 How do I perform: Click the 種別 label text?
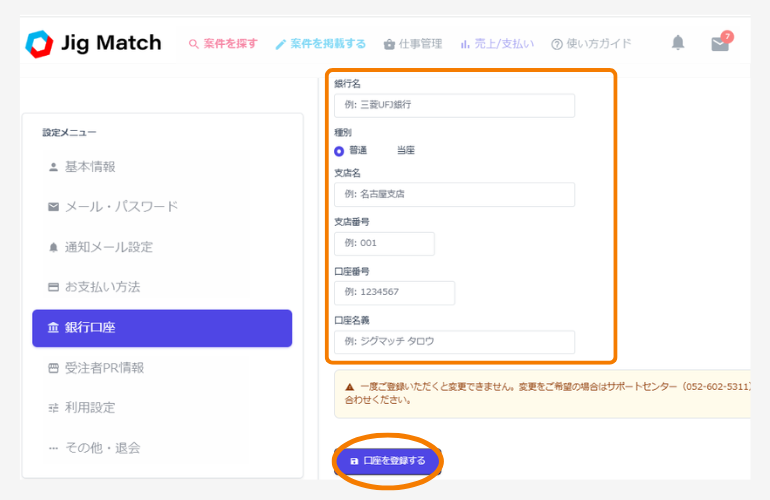pyautogui.click(x=343, y=133)
